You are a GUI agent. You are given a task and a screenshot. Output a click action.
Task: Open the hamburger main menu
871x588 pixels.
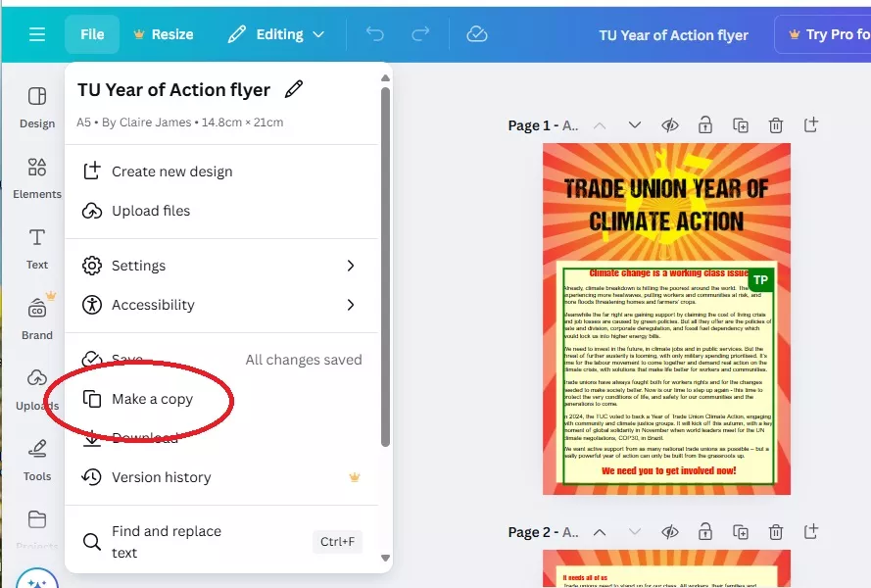[x=37, y=34]
